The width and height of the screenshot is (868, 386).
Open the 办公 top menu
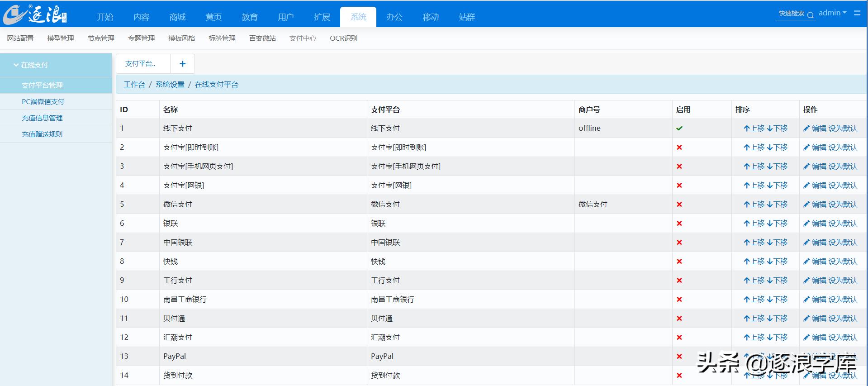[x=394, y=17]
